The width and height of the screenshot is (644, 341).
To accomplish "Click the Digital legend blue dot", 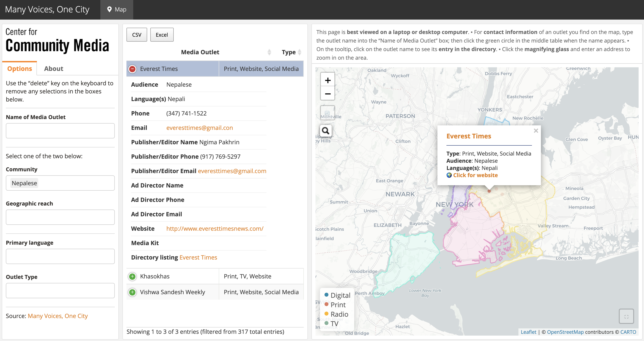I will coord(326,295).
